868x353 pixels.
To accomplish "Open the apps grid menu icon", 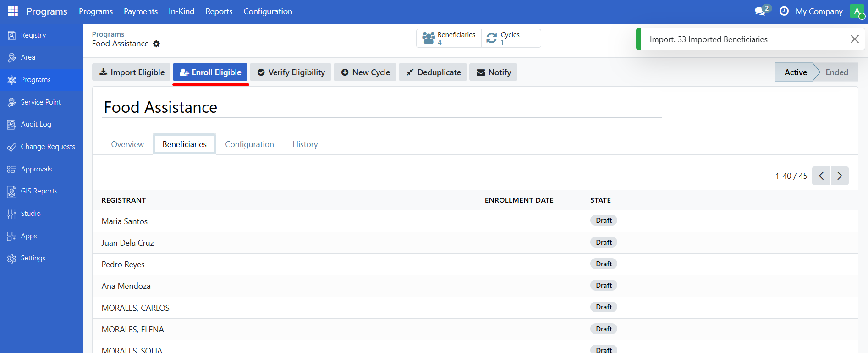I will pyautogui.click(x=13, y=11).
